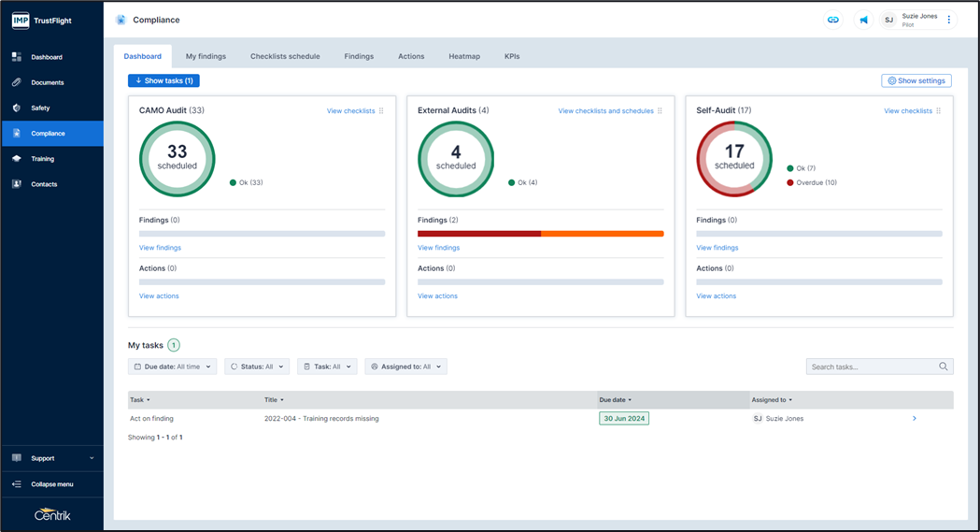Expand the Status: All filter dropdown
Image resolution: width=980 pixels, height=532 pixels.
(x=257, y=367)
